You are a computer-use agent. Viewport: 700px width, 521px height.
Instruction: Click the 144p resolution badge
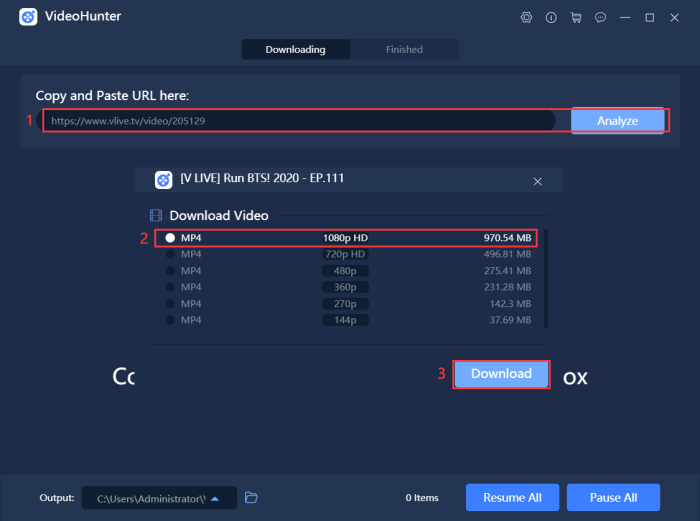coord(345,320)
